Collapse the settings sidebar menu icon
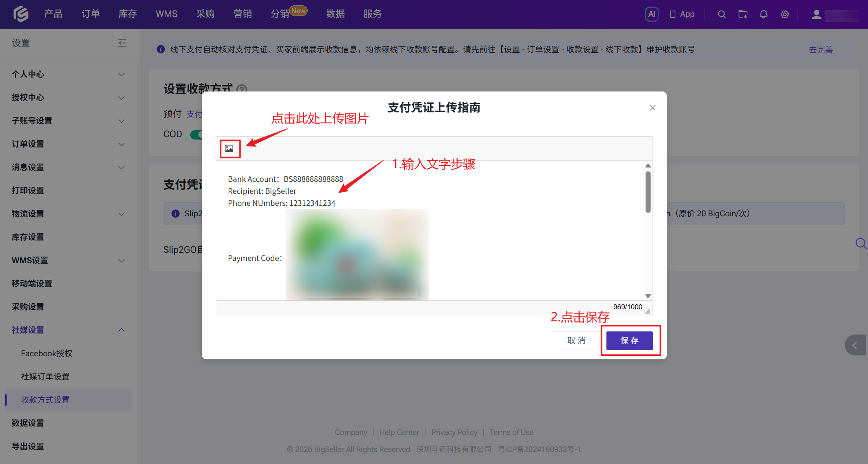868x464 pixels. click(x=122, y=43)
